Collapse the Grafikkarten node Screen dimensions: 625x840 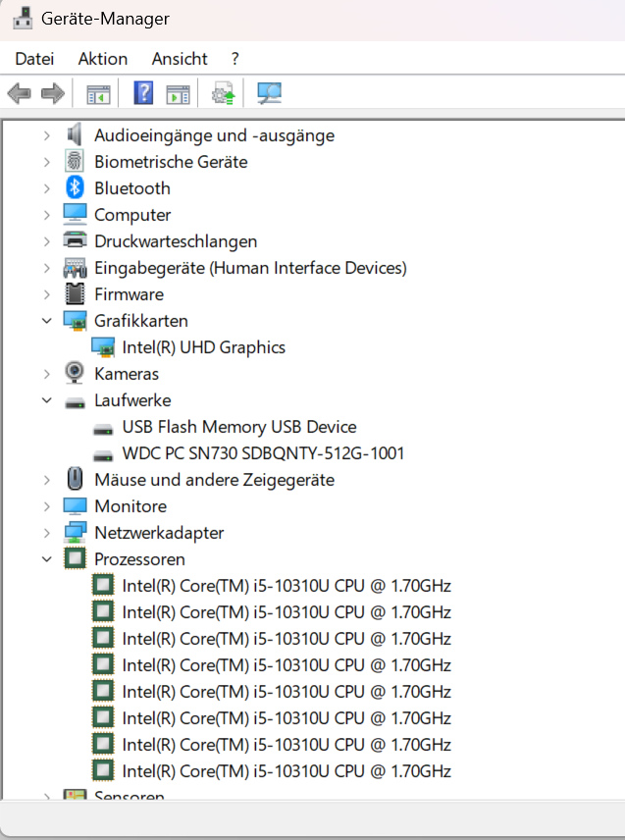pyautogui.click(x=47, y=321)
